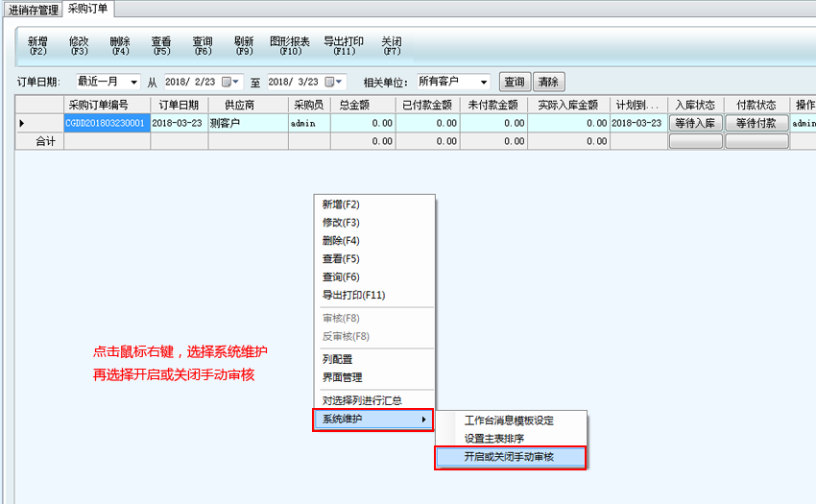The width and height of the screenshot is (816, 504).
Task: Click the 查询 button next to 清除
Action: click(515, 83)
